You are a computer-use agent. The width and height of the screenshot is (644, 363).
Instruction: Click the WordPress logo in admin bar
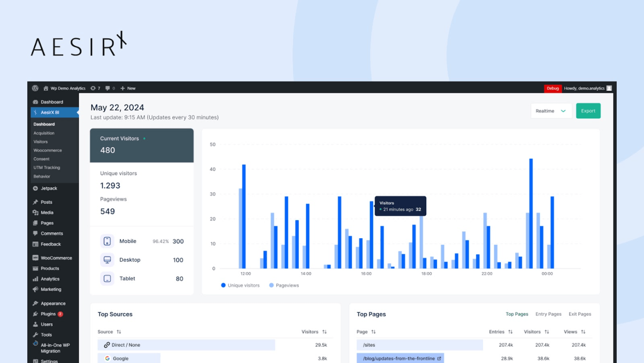pyautogui.click(x=35, y=88)
